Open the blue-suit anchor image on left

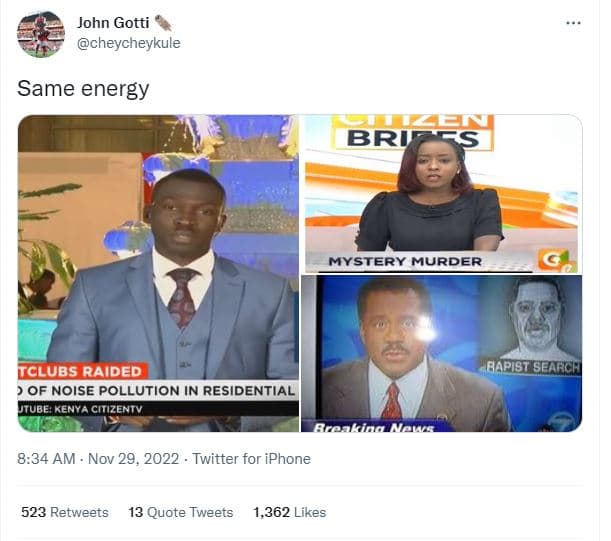pos(158,273)
